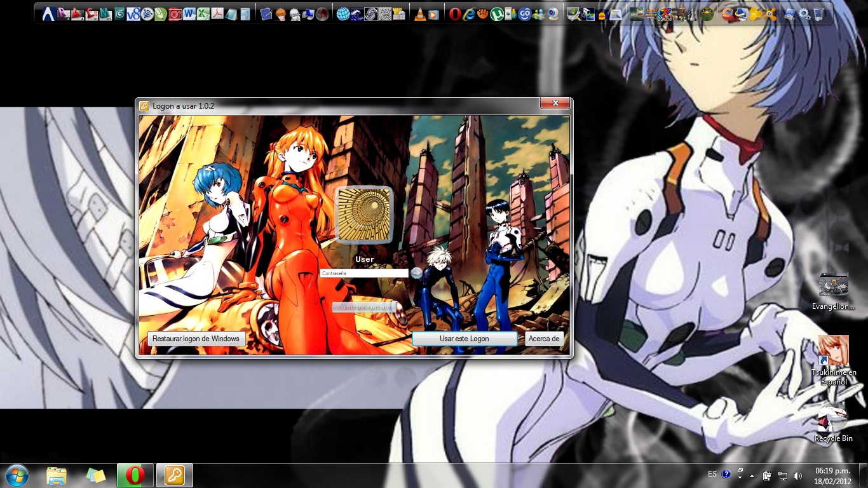Submit password with the arrow button
The image size is (868, 488).
(416, 273)
